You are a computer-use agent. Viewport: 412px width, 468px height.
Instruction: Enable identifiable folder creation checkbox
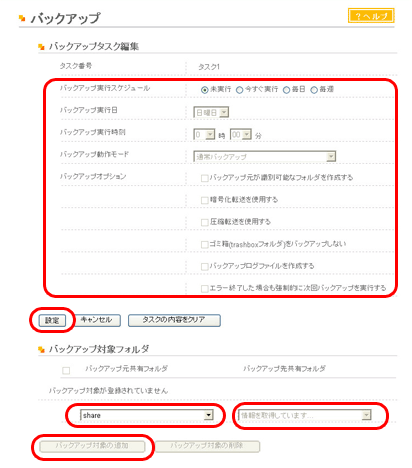coord(204,178)
